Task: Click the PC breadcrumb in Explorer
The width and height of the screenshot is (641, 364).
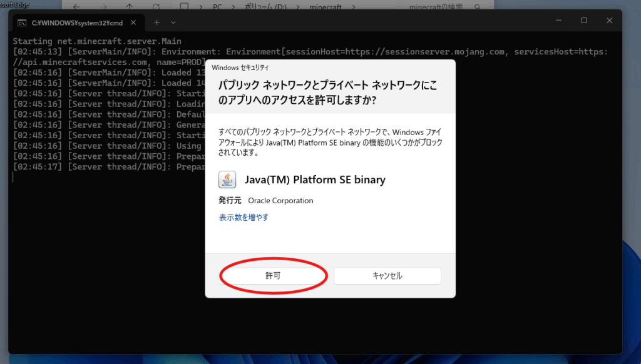Action: 217,7
